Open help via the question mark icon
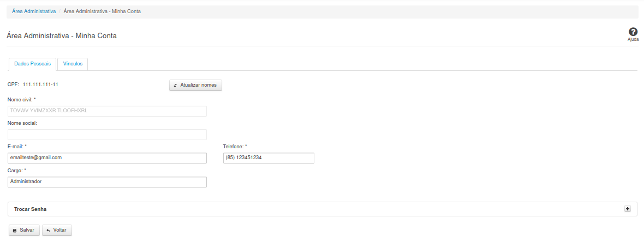644x242 pixels. click(x=633, y=32)
